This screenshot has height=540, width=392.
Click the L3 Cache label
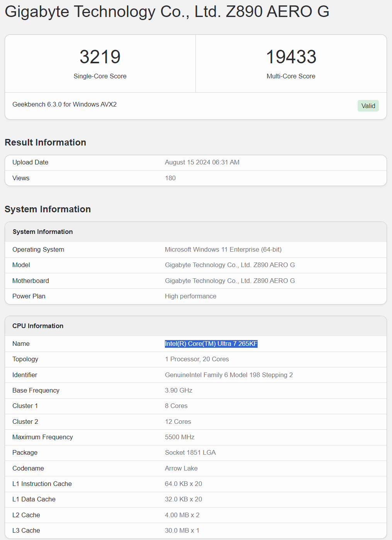click(26, 530)
